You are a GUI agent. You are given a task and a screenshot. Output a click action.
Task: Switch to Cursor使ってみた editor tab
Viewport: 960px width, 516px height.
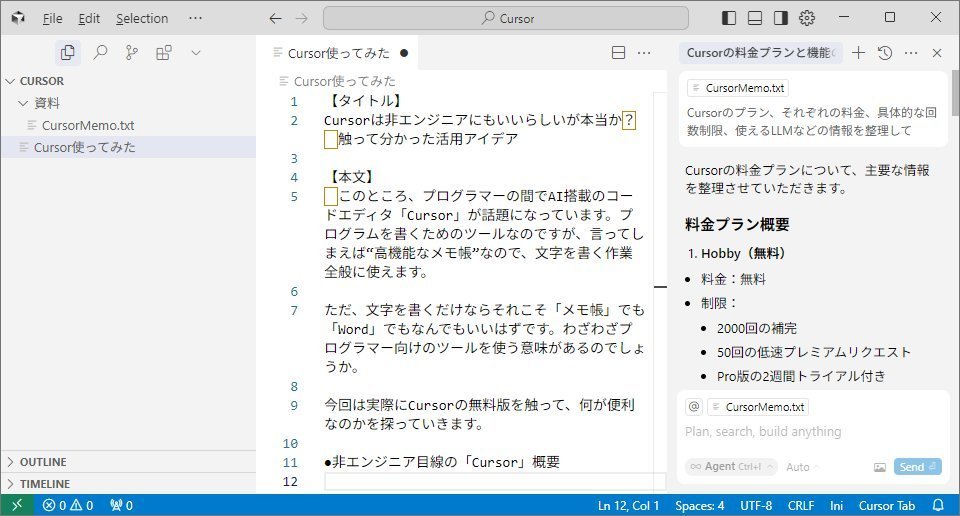(339, 53)
